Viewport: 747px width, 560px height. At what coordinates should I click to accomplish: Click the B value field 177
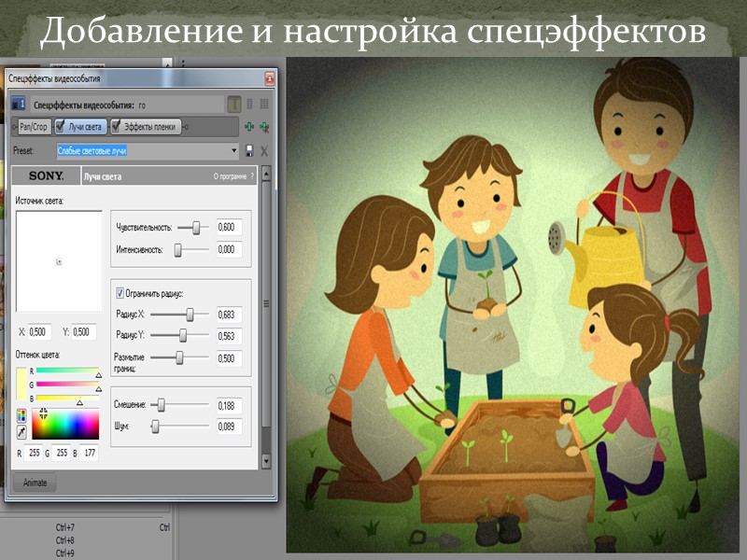click(89, 453)
